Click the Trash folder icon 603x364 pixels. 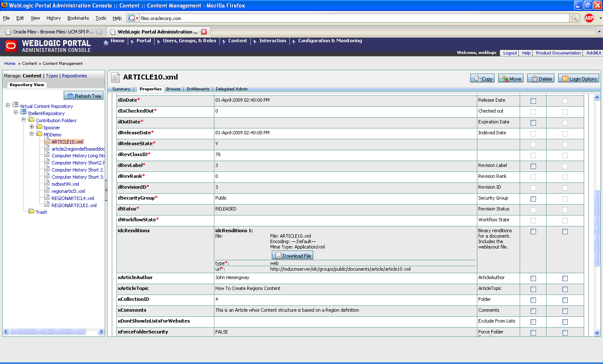click(31, 211)
